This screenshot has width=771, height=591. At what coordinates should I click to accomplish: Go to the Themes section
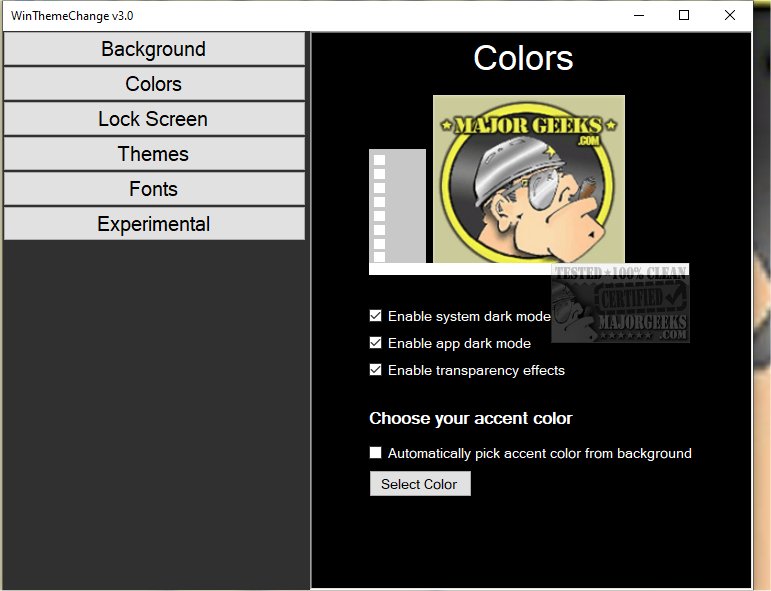pyautogui.click(x=154, y=154)
